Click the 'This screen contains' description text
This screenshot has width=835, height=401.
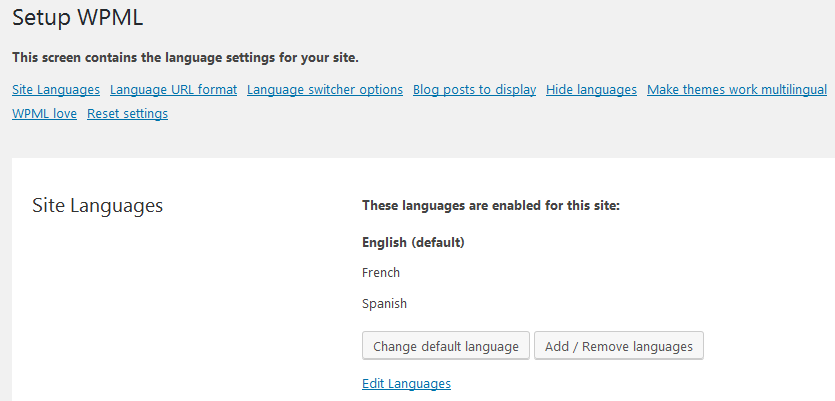185,58
